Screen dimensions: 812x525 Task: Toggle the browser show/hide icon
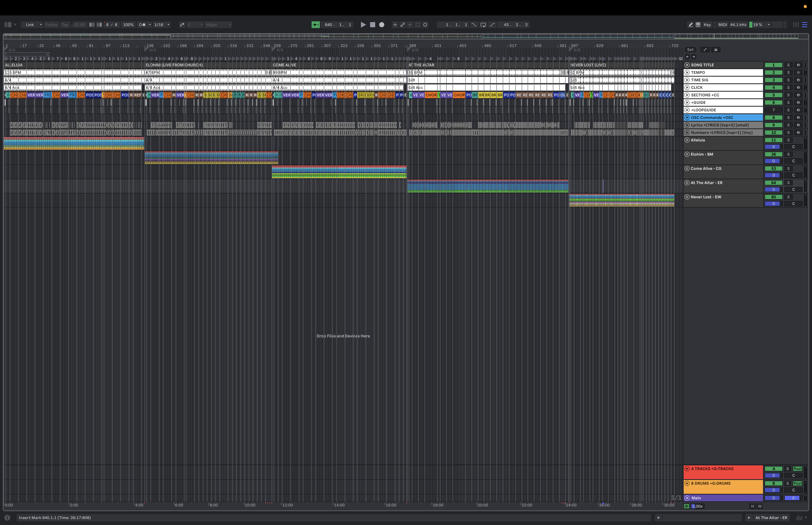[8, 24]
